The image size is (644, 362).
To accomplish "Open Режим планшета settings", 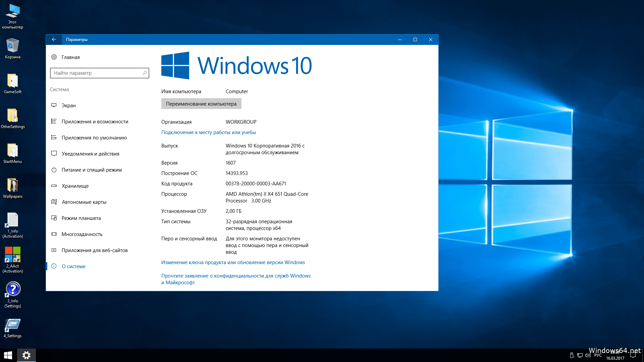I will 81,218.
